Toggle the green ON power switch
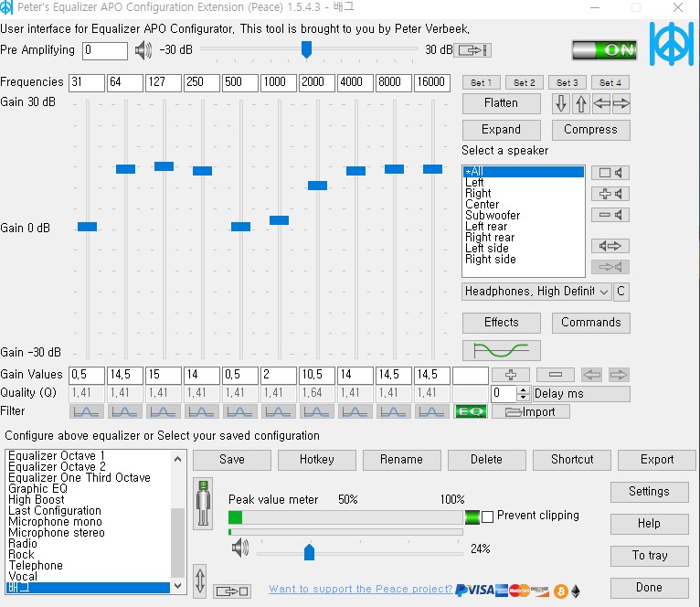This screenshot has width=700, height=607. 604,49
